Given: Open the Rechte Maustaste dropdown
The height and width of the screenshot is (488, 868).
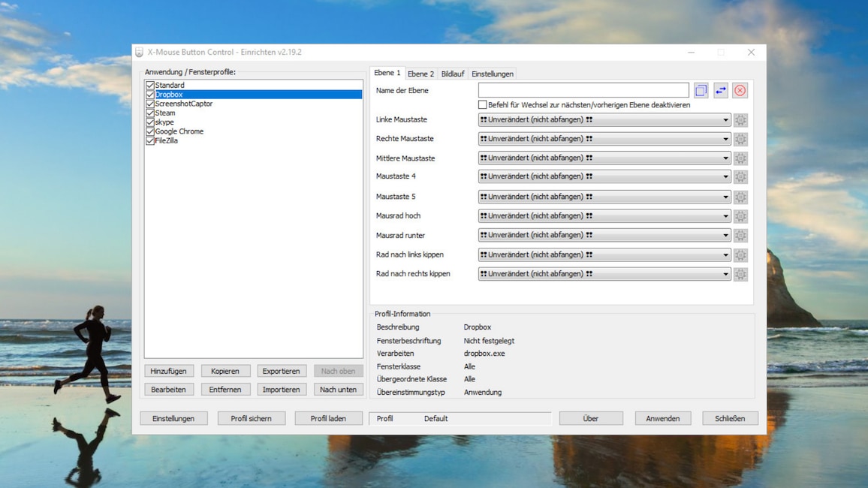Looking at the screenshot, I should tap(604, 139).
